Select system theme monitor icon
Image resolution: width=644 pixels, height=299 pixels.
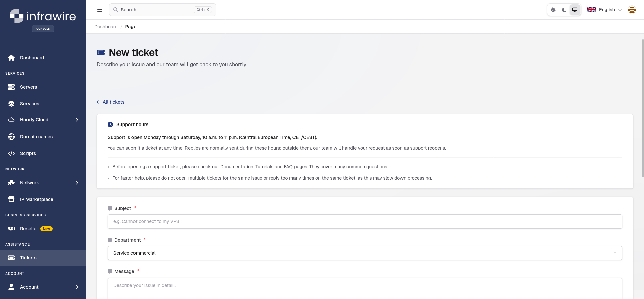coord(575,10)
